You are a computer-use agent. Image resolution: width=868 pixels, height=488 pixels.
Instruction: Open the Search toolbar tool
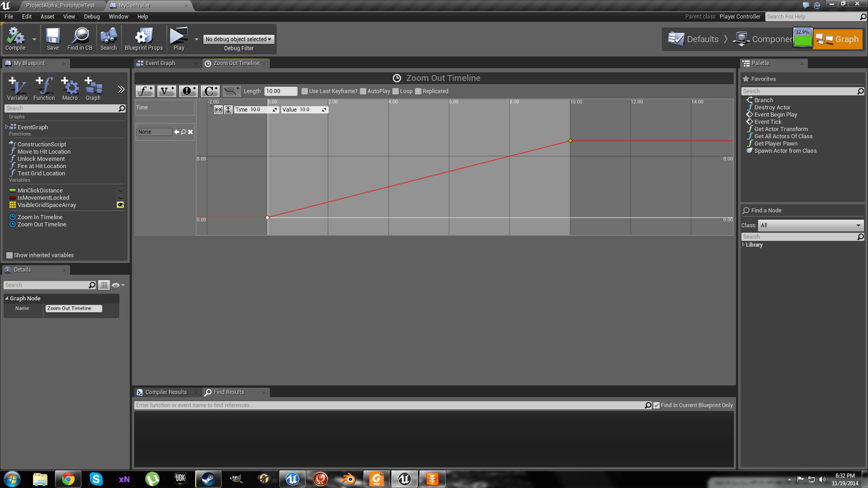pyautogui.click(x=108, y=39)
